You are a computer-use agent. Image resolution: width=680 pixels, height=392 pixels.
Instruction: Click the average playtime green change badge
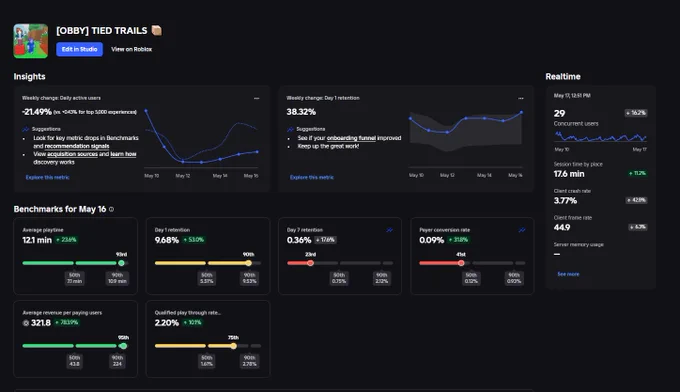66,240
